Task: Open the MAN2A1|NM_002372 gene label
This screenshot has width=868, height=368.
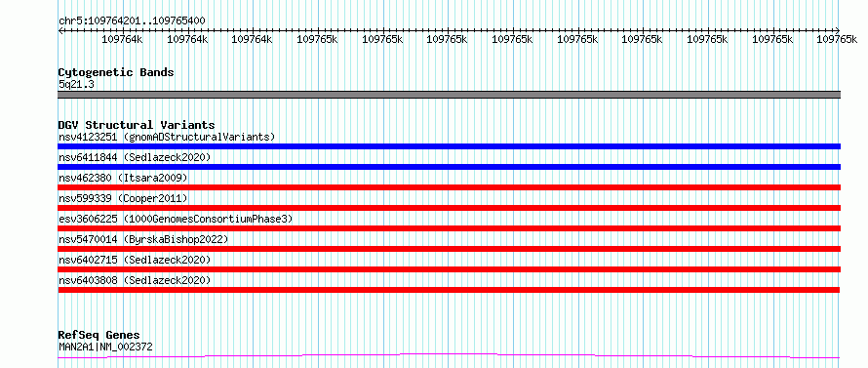Action: 105,347
